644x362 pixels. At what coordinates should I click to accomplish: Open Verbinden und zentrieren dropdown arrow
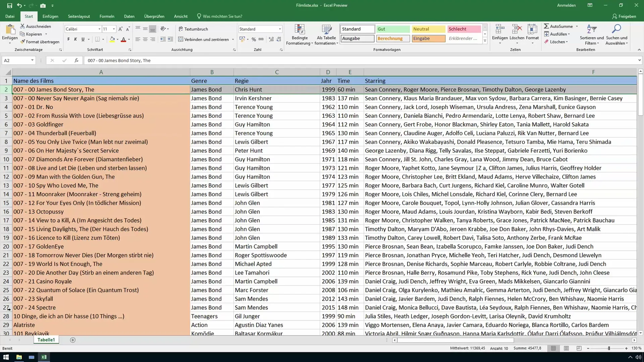pos(233,39)
